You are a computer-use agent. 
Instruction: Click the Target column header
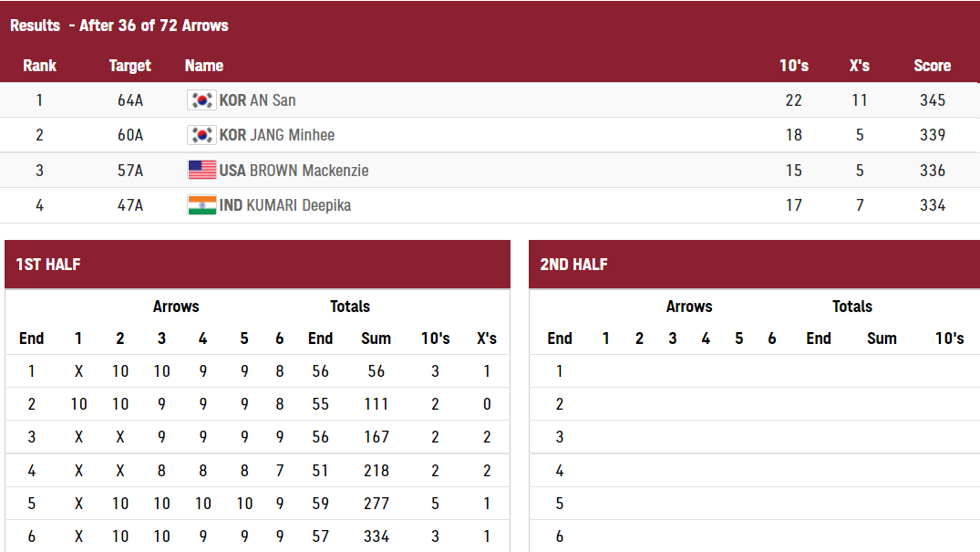[x=130, y=66]
